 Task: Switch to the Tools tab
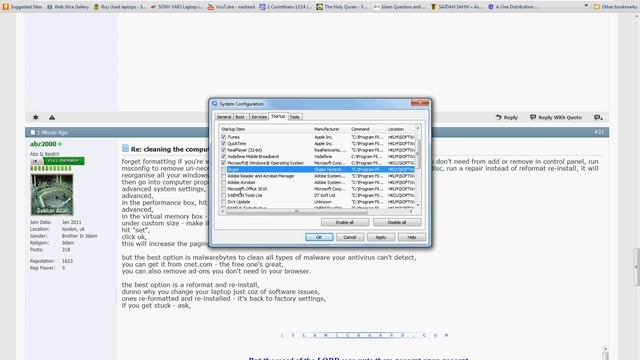pyautogui.click(x=295, y=117)
